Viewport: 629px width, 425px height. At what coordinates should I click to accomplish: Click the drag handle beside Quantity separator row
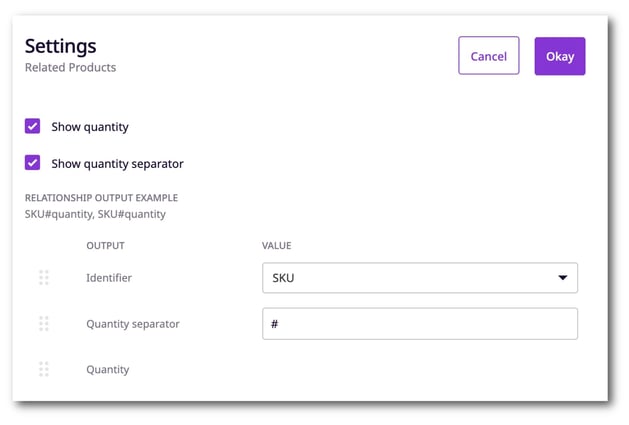pos(44,323)
